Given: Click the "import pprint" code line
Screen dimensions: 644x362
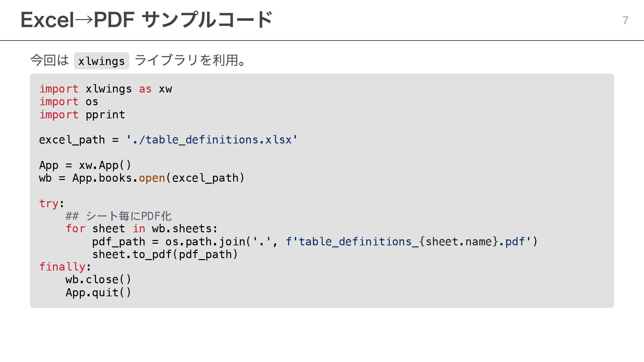Looking at the screenshot, I should (82, 115).
